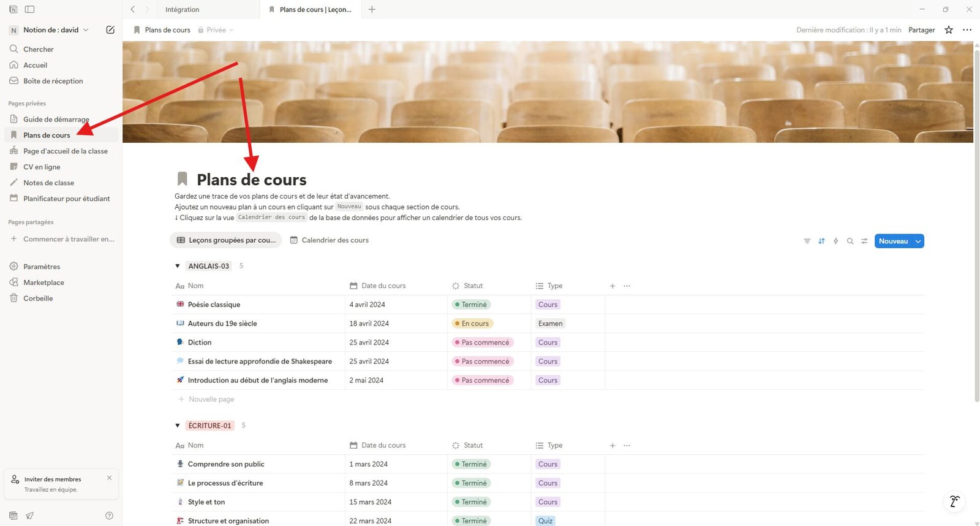980x526 pixels.
Task: Open the automations lightning icon
Action: click(835, 241)
